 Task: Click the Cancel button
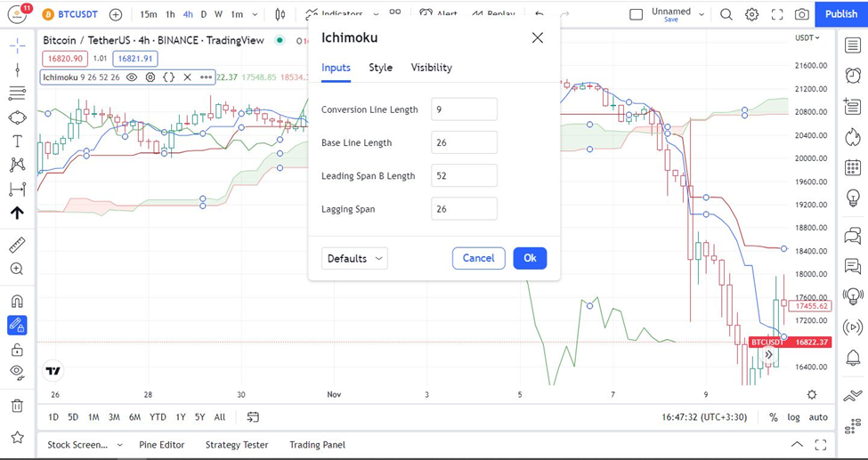click(478, 259)
